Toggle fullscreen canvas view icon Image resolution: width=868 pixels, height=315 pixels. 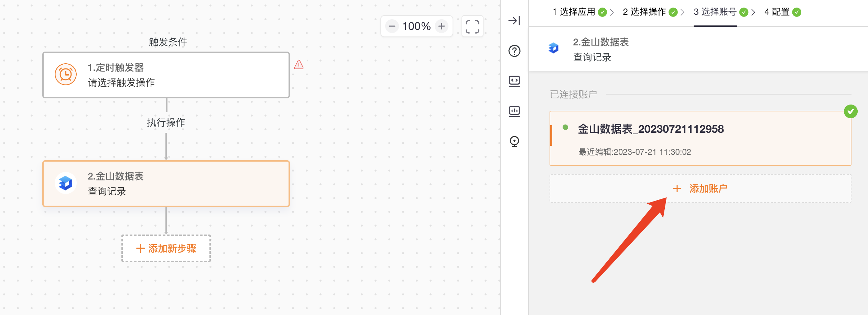[x=472, y=26]
